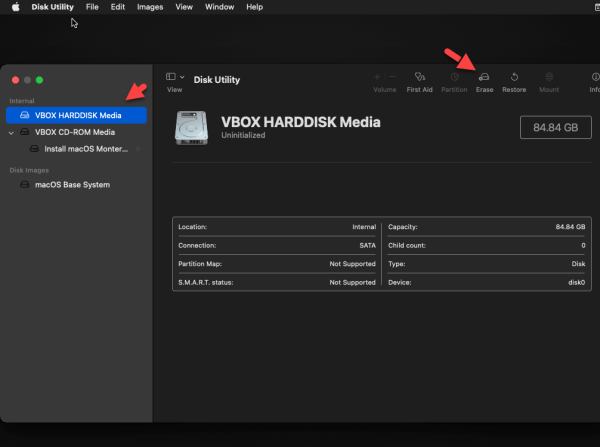600x447 pixels.
Task: Open the View menu in menu bar
Action: coord(184,7)
